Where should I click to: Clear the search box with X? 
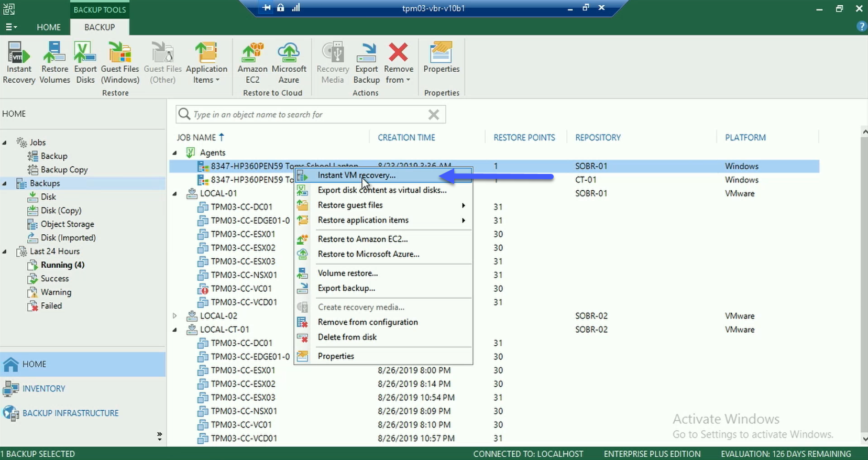[434, 114]
